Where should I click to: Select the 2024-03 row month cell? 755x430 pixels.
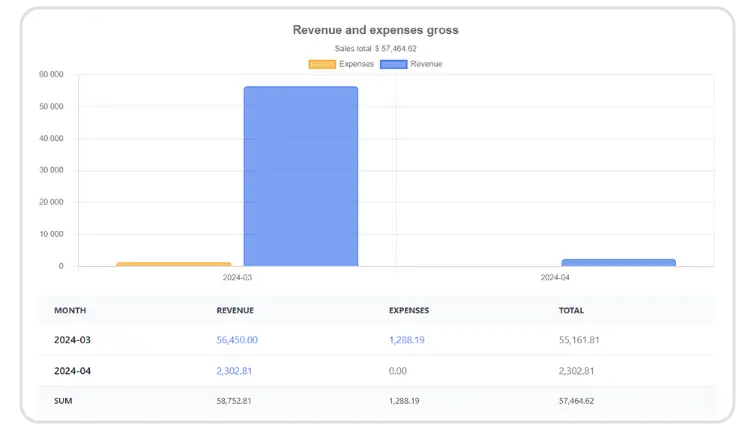coord(72,340)
